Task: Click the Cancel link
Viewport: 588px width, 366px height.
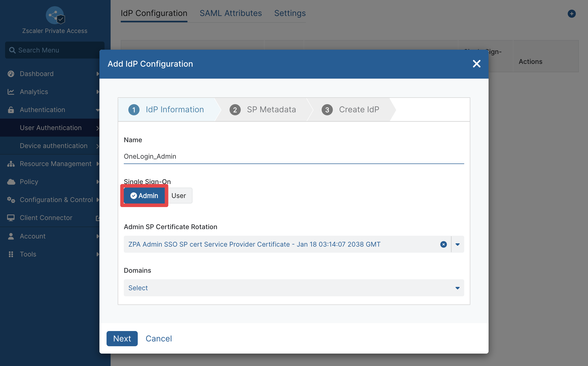Action: (159, 339)
